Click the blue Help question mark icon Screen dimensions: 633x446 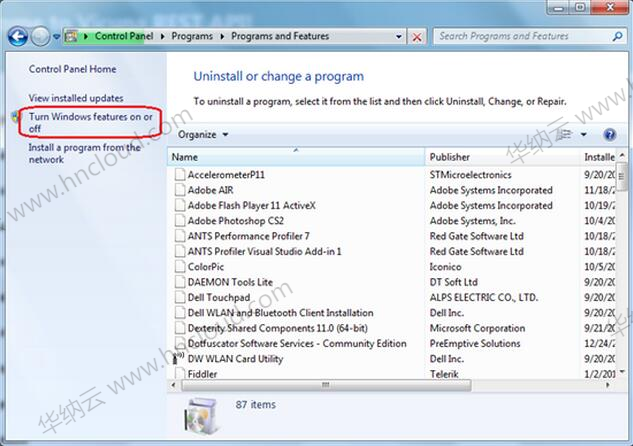click(x=610, y=134)
